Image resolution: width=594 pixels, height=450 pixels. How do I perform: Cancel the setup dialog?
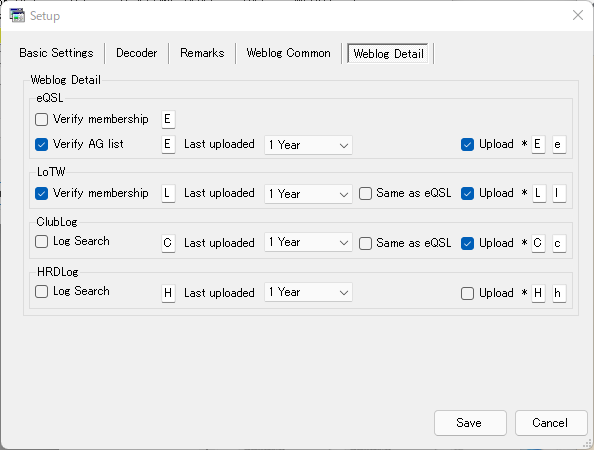point(551,423)
